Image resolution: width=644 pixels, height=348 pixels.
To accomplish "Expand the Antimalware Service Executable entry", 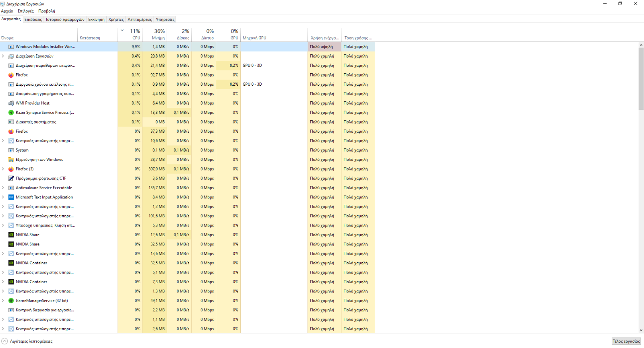I will (3, 188).
